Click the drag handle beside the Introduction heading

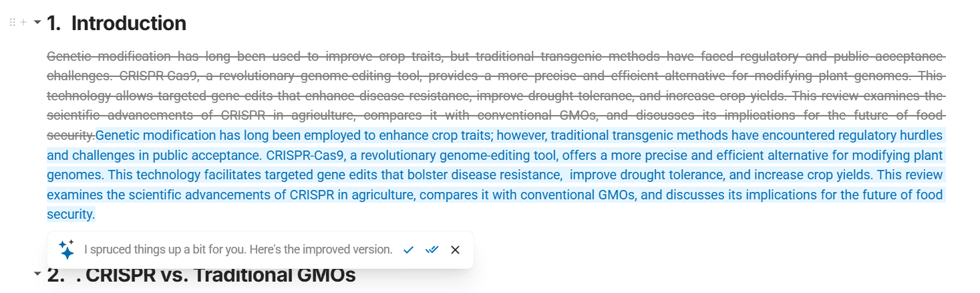click(x=12, y=23)
